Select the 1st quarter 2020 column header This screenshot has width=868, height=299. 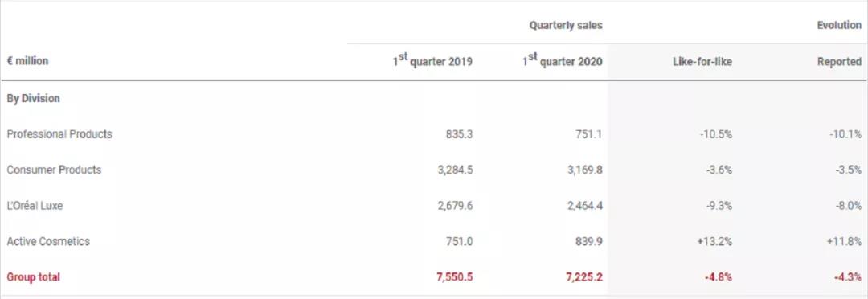[563, 61]
